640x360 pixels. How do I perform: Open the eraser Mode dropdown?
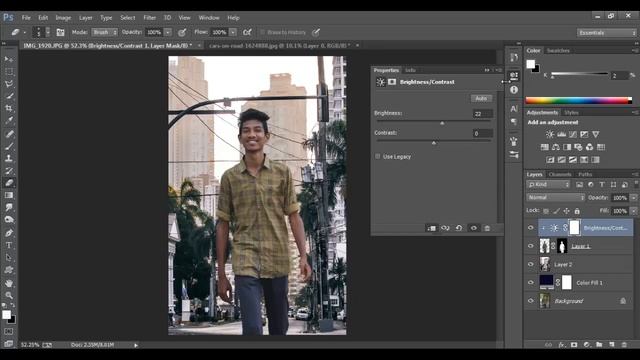coord(105,32)
